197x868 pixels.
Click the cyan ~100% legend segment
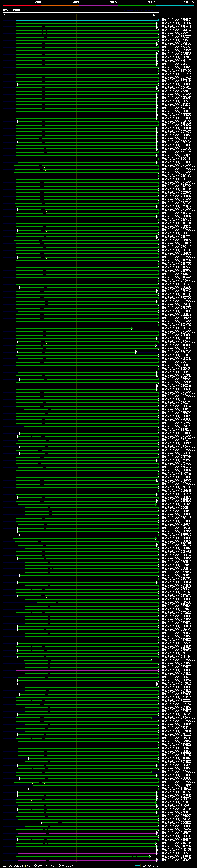coord(175,6)
